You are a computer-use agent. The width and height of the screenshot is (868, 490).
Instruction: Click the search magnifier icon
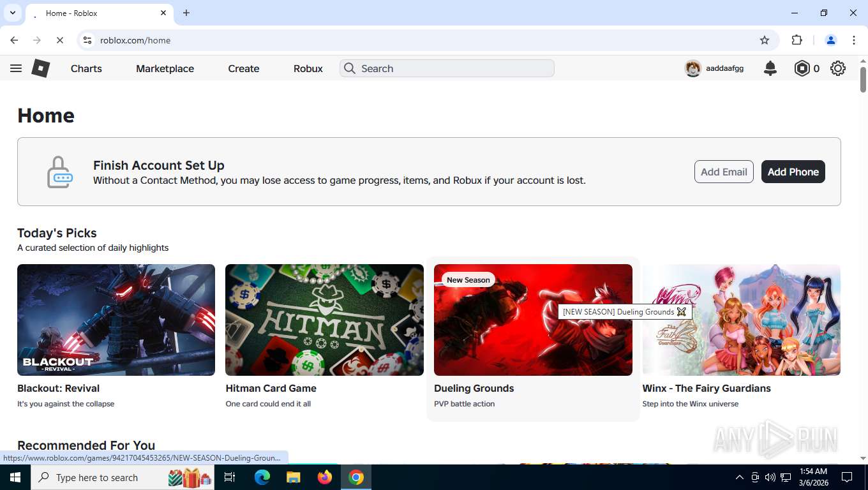tap(349, 68)
